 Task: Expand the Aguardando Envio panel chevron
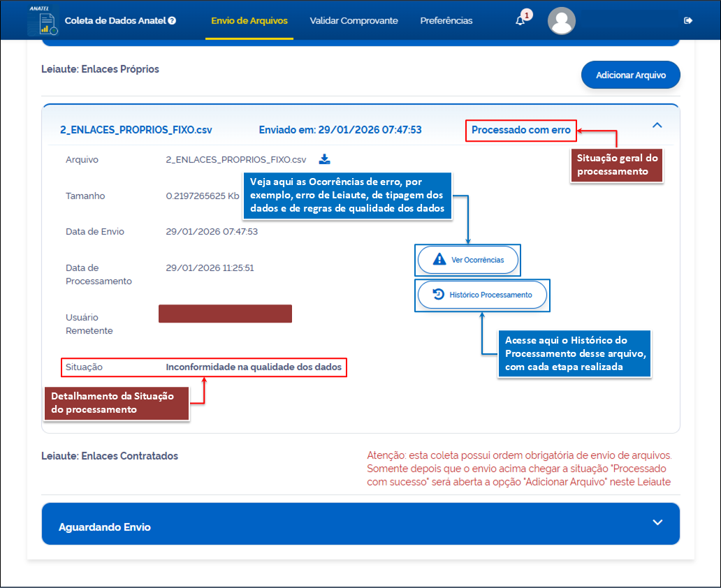657,522
